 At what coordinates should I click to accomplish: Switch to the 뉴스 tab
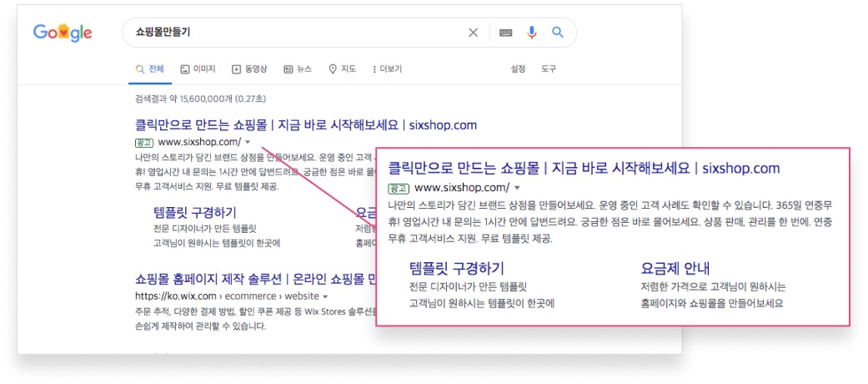coord(298,69)
